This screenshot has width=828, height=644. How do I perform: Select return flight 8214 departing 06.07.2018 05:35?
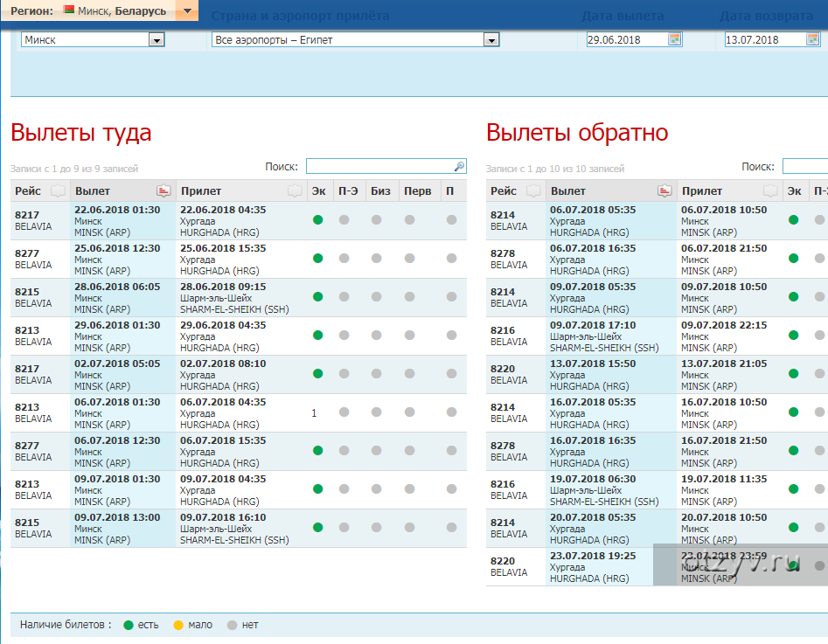pyautogui.click(x=657, y=221)
